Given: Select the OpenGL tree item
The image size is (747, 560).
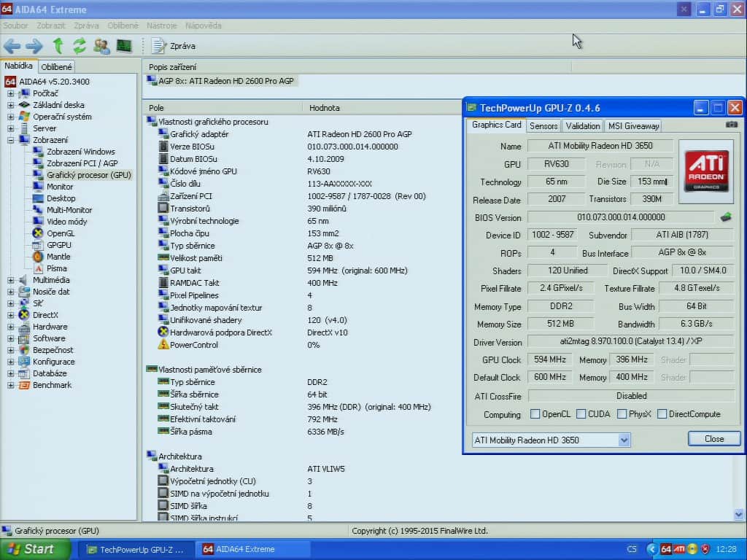Looking at the screenshot, I should point(61,233).
